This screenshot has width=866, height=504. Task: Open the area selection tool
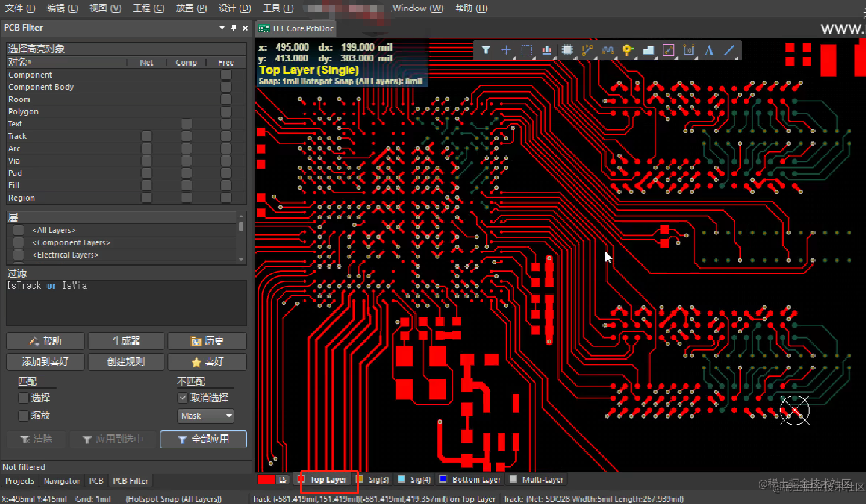pos(526,50)
